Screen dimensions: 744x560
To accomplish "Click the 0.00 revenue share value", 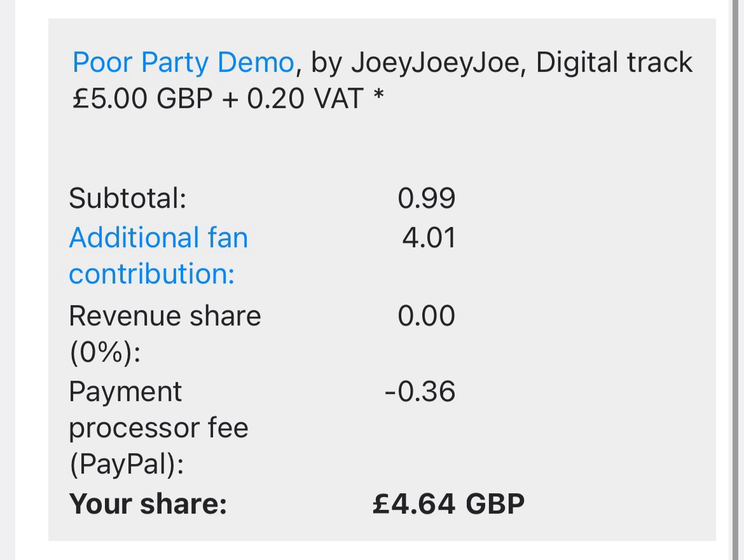I will tap(427, 316).
